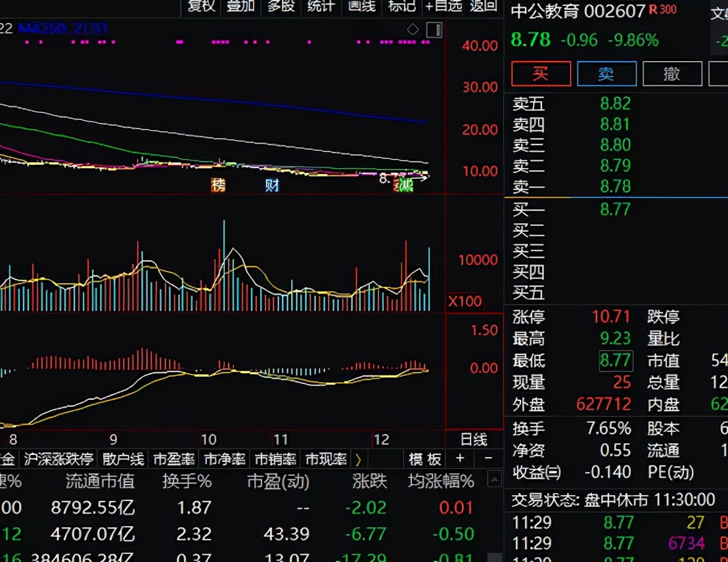This screenshot has width=728, height=562.
Task: Select the 市盈率 indicator tab
Action: click(173, 458)
